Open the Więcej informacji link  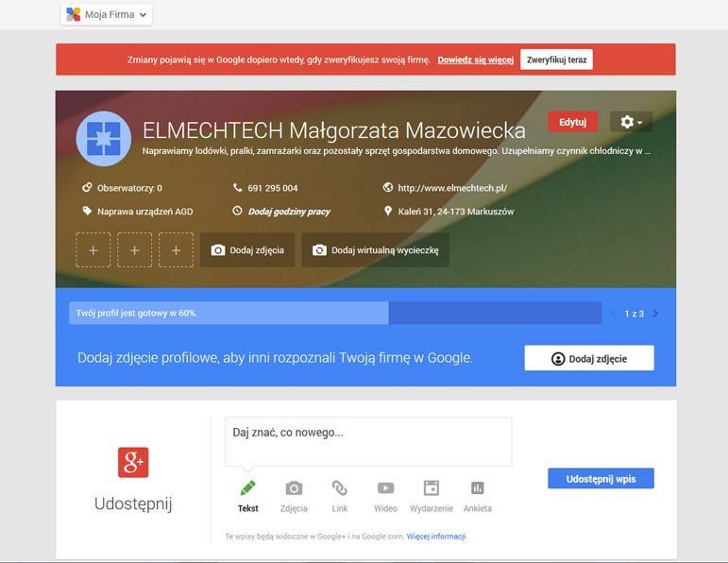[436, 537]
